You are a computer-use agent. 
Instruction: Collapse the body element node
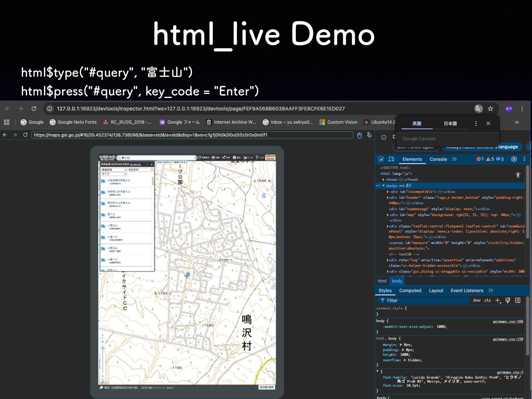point(383,186)
